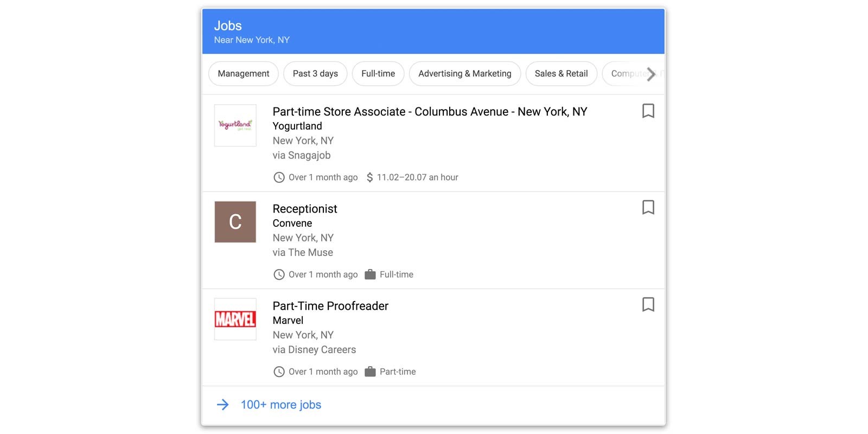This screenshot has width=868, height=434.
Task: Click the Marvel logo thumbnail
Action: (235, 319)
